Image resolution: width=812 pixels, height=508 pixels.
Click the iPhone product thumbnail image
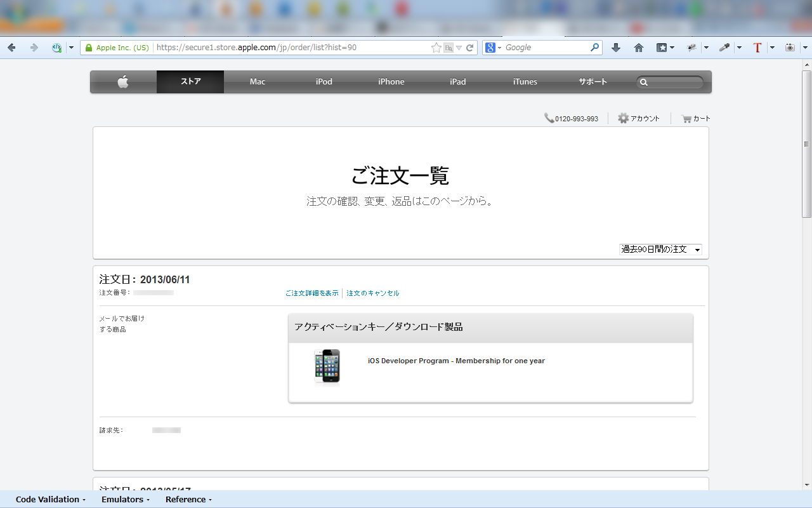tap(327, 366)
